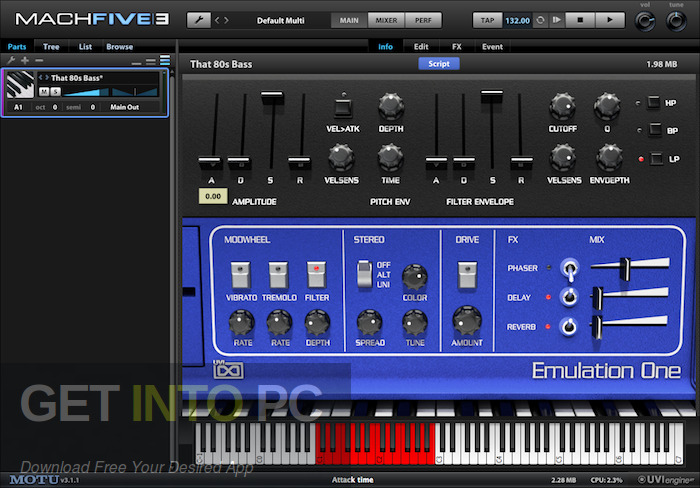Switch to the List tab
700x488 pixels.
click(x=85, y=46)
